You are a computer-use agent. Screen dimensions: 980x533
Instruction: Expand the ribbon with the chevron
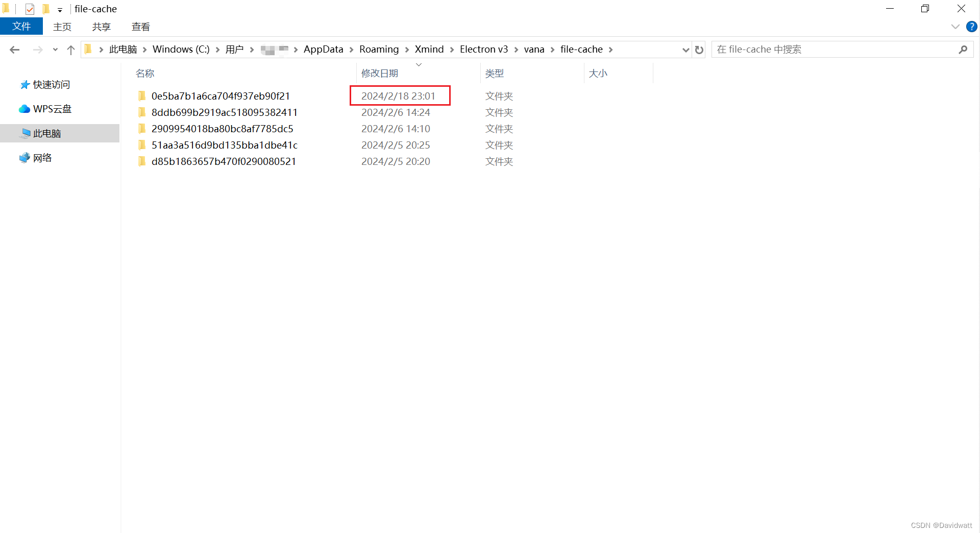click(x=955, y=27)
